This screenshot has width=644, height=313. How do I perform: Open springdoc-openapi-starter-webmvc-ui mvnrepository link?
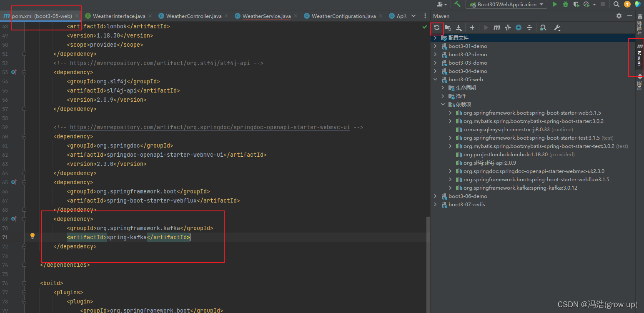click(210, 128)
